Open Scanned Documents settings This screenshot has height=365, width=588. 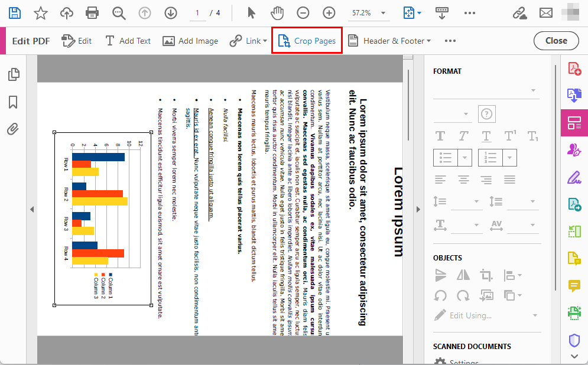(x=464, y=361)
